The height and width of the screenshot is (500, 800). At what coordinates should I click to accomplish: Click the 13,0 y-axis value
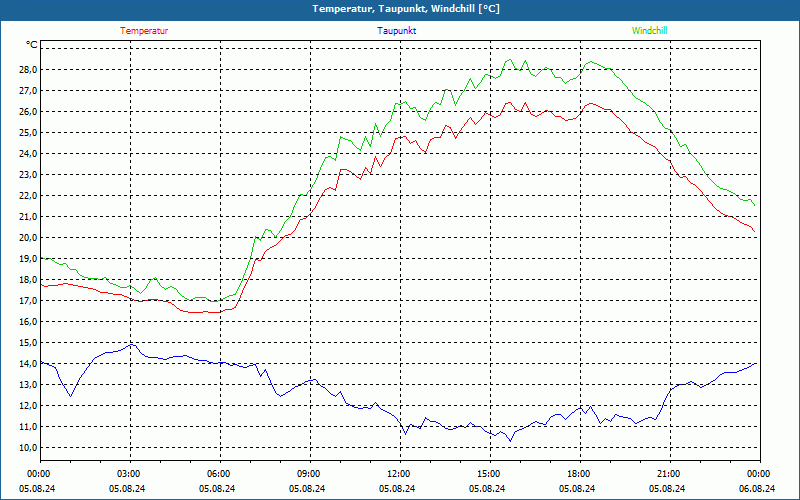pyautogui.click(x=29, y=385)
